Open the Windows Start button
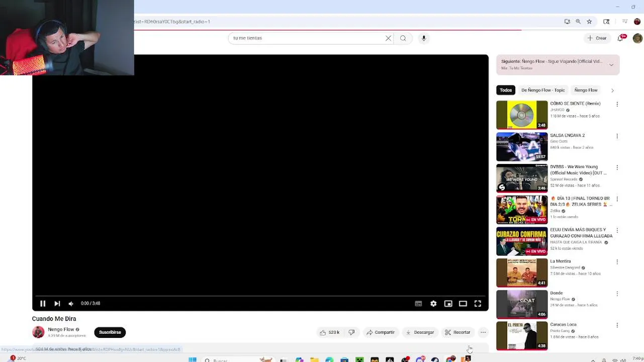Viewport: 644px width, 362px height. point(192,359)
